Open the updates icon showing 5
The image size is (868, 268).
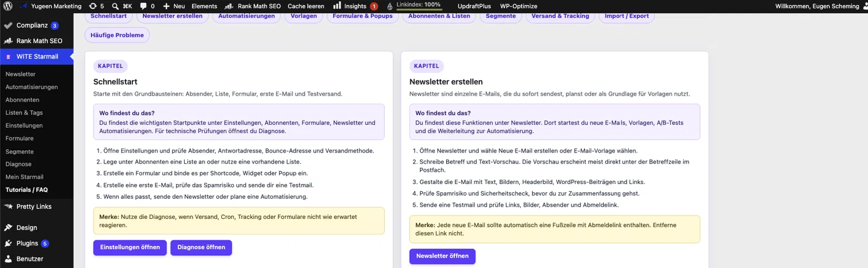tap(96, 6)
